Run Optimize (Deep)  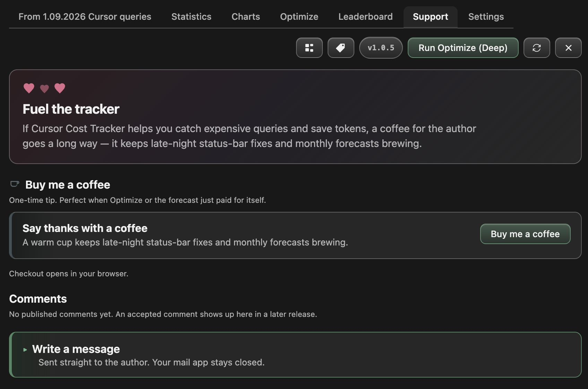pyautogui.click(x=463, y=48)
